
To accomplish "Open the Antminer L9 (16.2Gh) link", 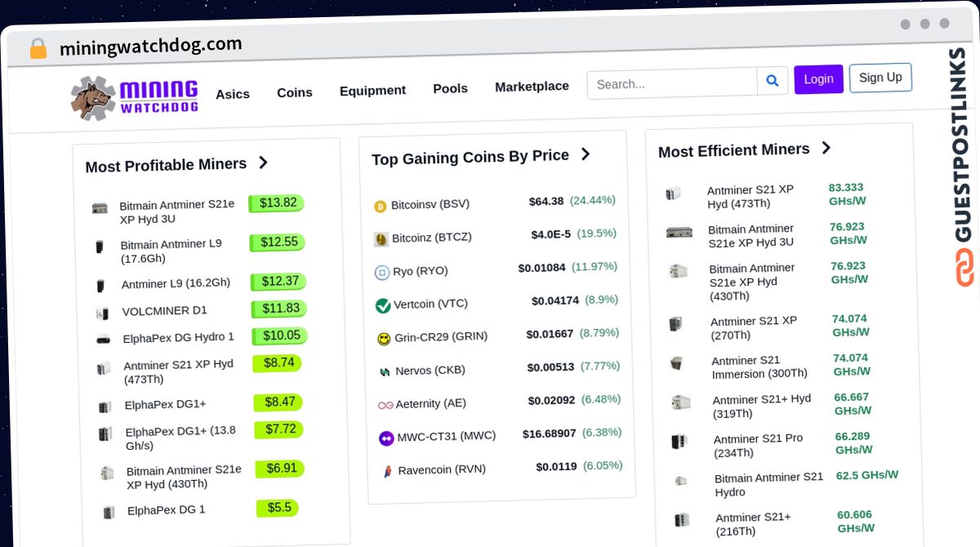I will 176,283.
